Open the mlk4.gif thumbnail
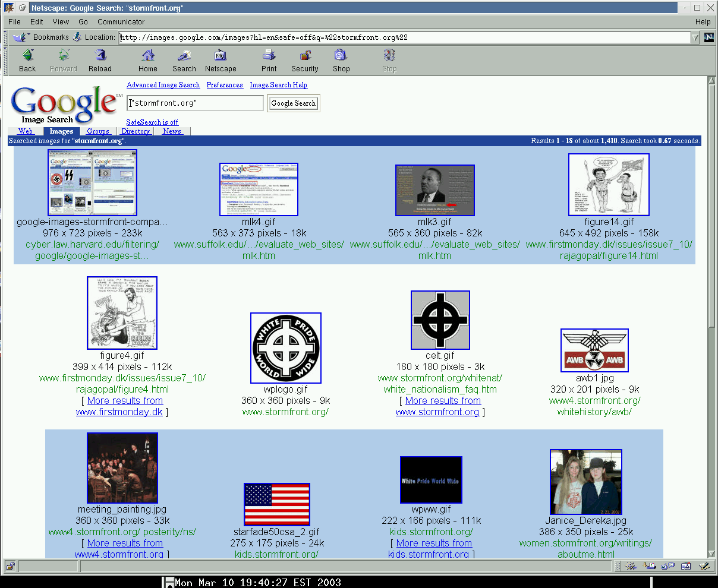Viewport: 718px width, 588px height. 259,189
